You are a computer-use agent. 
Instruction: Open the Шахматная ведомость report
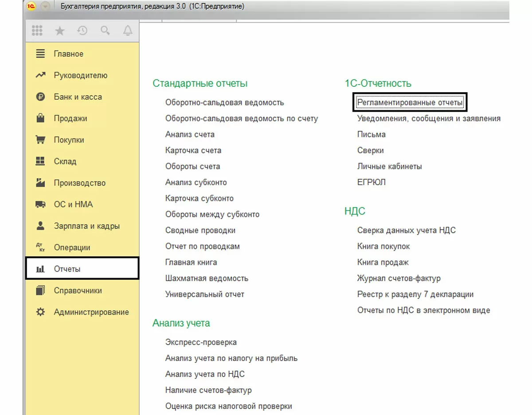[x=207, y=279]
